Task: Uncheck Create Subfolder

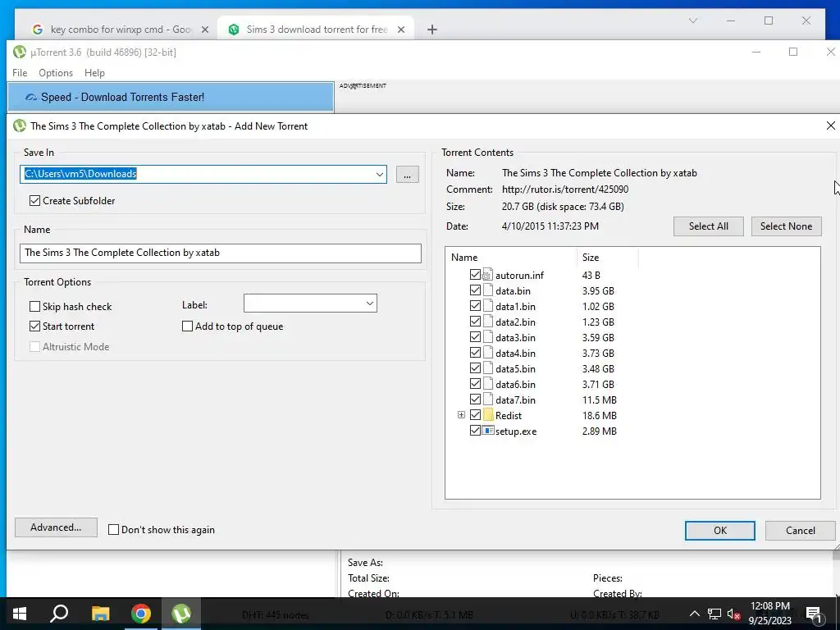Action: (x=34, y=200)
